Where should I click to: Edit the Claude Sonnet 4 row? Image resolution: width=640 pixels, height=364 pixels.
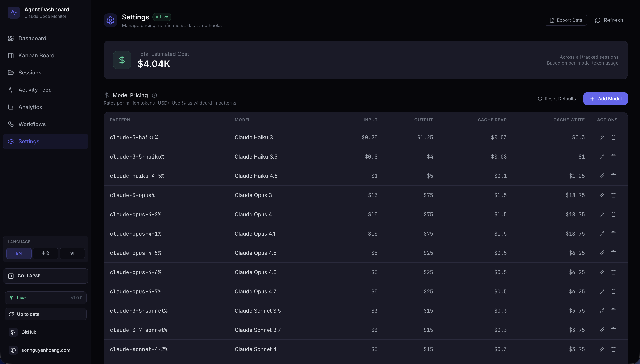pos(602,349)
